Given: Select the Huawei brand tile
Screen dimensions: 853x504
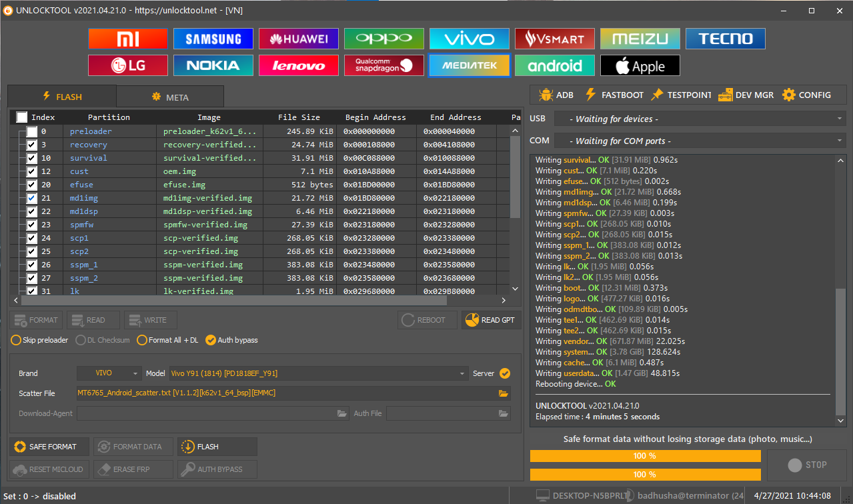Looking at the screenshot, I should click(x=299, y=39).
